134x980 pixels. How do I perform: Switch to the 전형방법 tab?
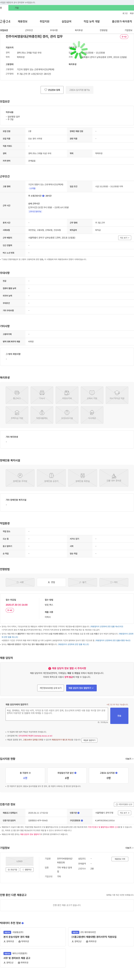click(104, 30)
